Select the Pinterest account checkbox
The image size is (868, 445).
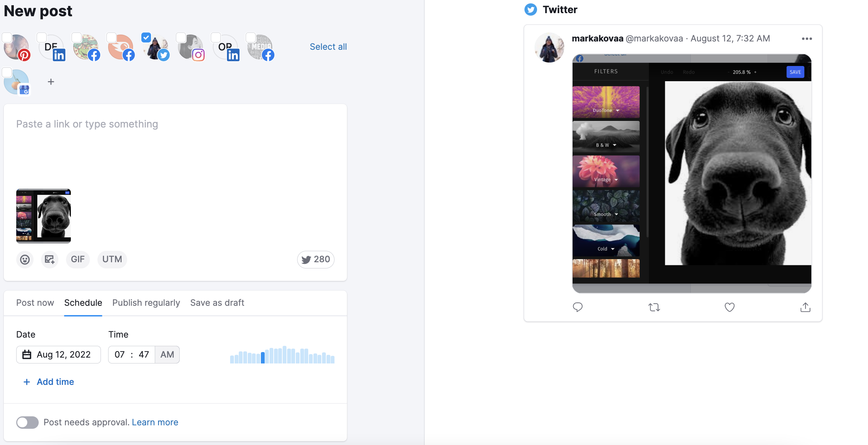point(7,38)
